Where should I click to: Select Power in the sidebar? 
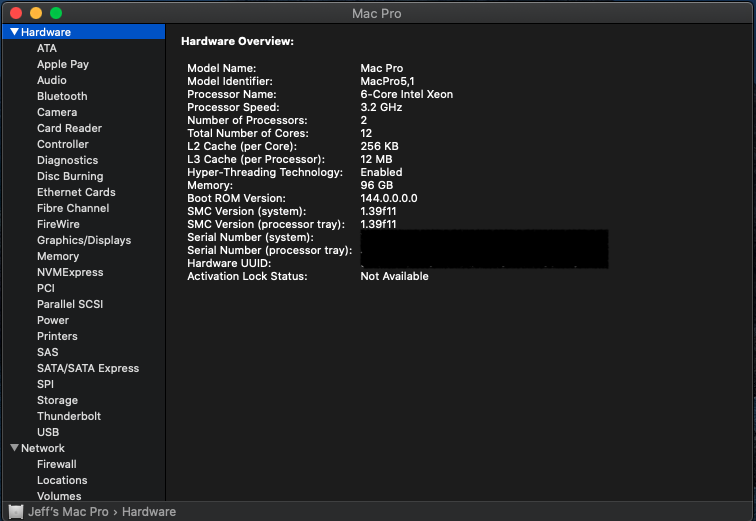tap(53, 320)
